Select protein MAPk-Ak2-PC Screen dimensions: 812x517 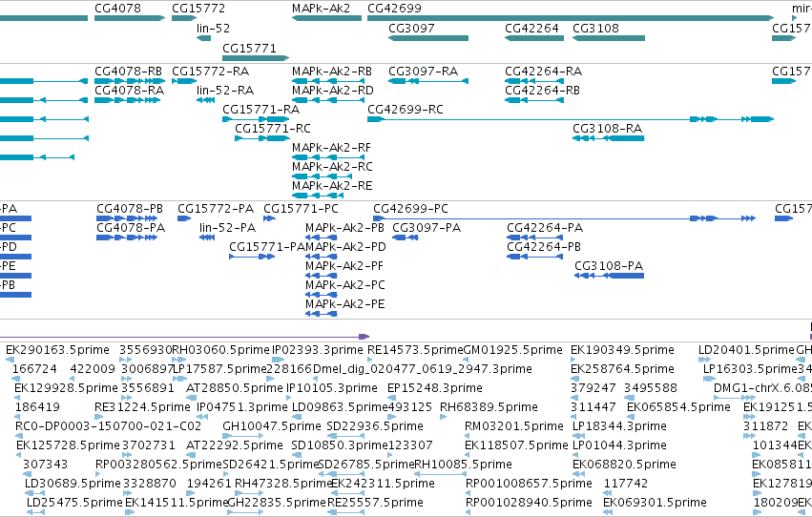click(344, 285)
